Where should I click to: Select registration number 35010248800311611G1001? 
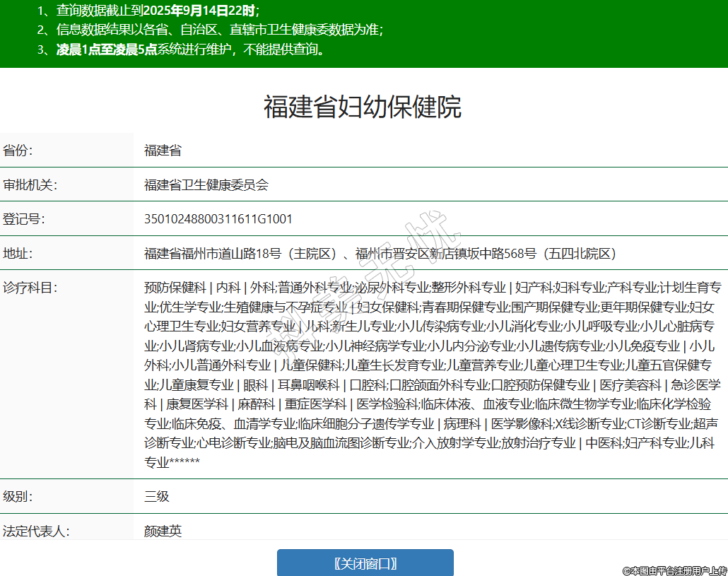pos(218,219)
